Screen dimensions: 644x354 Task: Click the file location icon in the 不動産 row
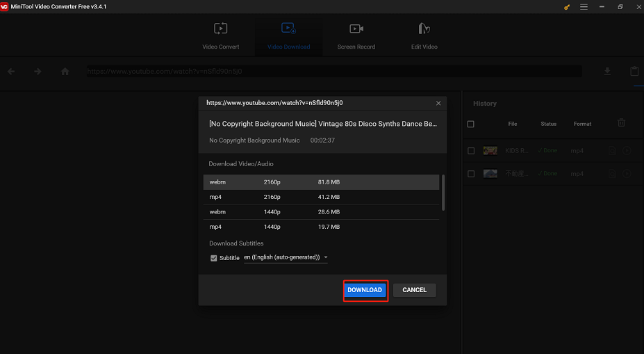612,173
